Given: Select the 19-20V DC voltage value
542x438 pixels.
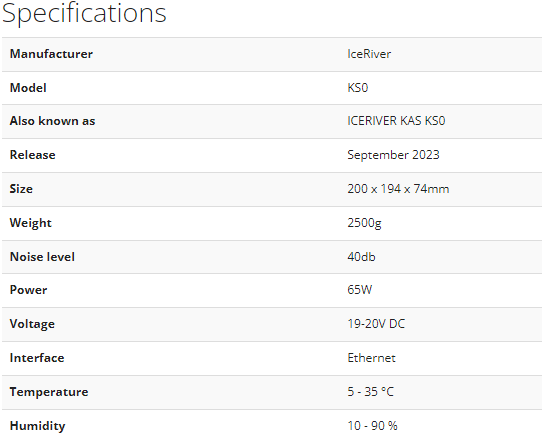Looking at the screenshot, I should pyautogui.click(x=376, y=324).
